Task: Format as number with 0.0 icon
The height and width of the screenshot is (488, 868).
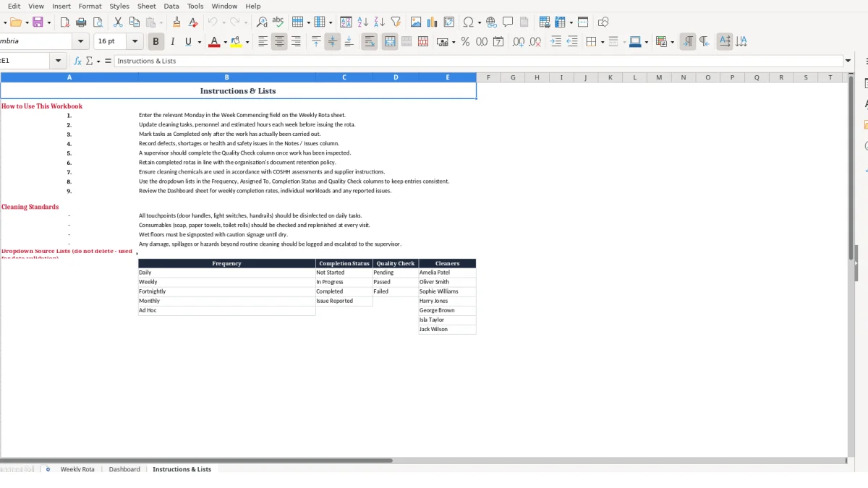Action: [482, 42]
